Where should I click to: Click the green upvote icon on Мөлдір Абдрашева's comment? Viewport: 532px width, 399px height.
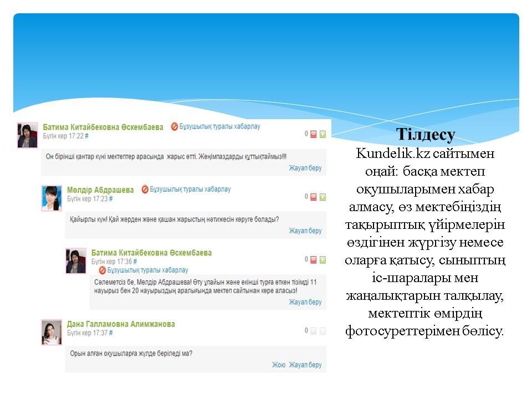click(x=323, y=197)
